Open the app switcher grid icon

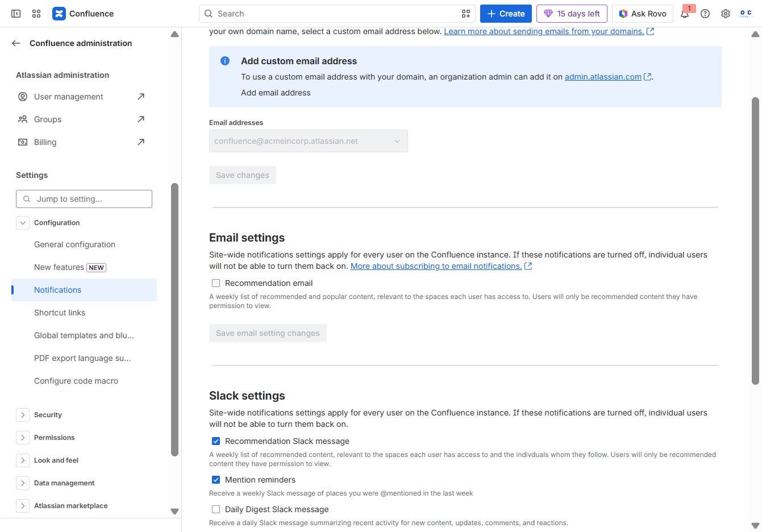[36, 14]
